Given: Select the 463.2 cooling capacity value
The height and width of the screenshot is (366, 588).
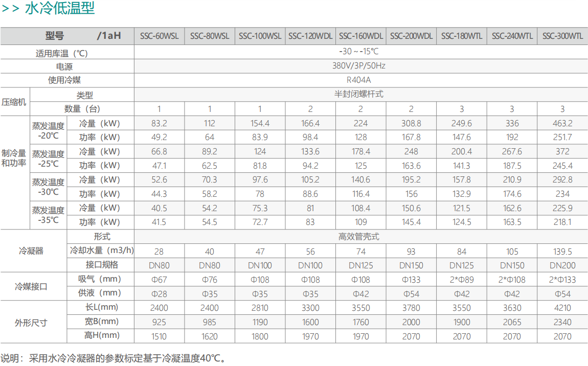Looking at the screenshot, I should point(562,123).
